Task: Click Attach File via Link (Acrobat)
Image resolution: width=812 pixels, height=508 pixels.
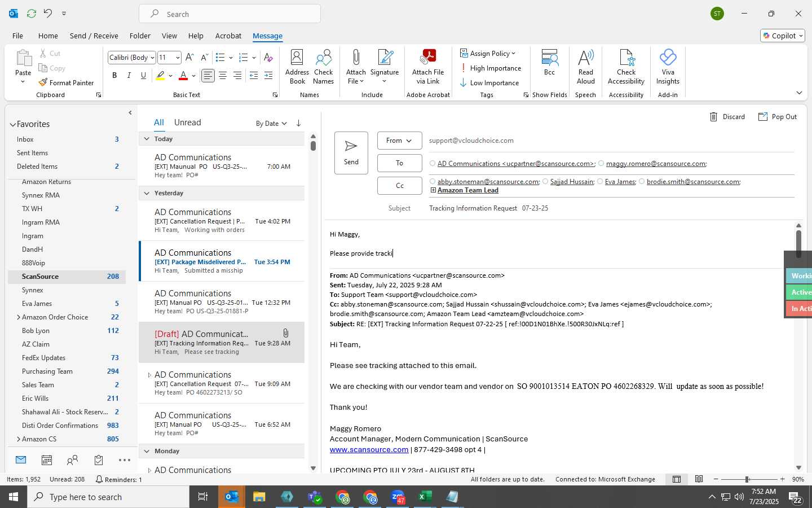Action: (x=428, y=67)
